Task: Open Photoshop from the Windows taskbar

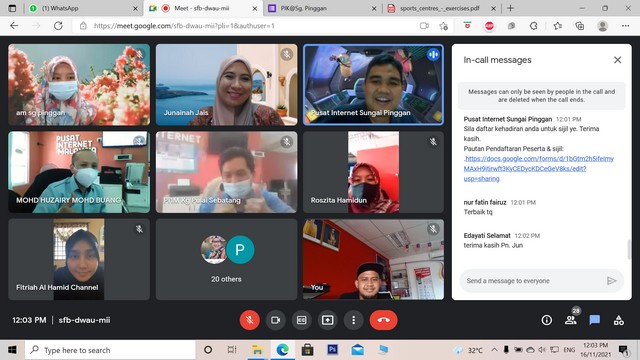Action: tap(333, 350)
